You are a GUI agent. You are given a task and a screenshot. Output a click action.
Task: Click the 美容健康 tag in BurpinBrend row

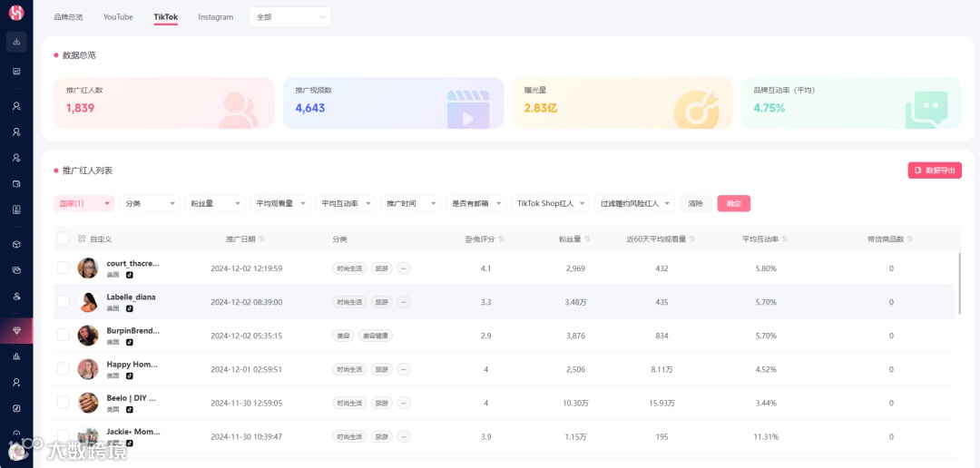tap(375, 336)
